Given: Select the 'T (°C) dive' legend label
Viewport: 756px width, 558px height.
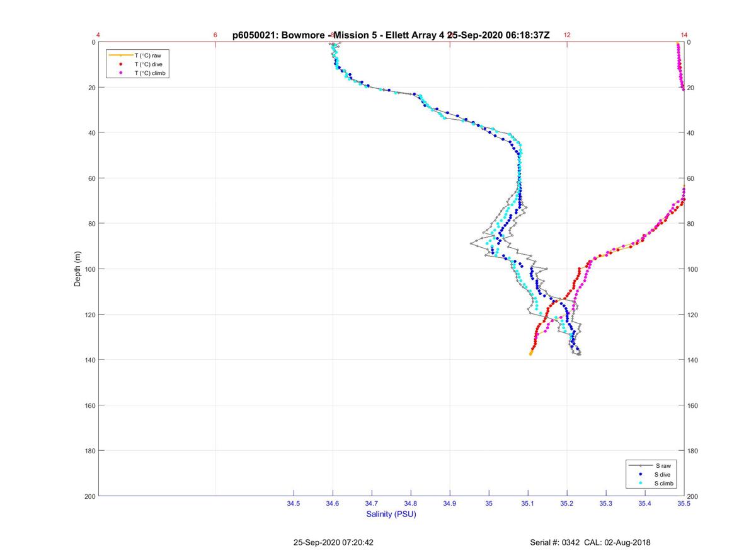Looking at the screenshot, I should 148,64.
